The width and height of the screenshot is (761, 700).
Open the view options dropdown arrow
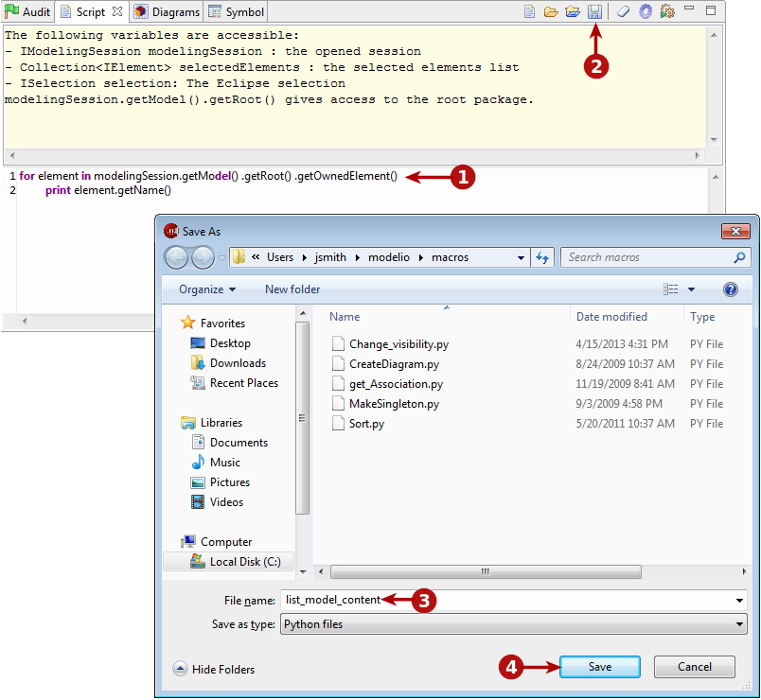(x=691, y=289)
